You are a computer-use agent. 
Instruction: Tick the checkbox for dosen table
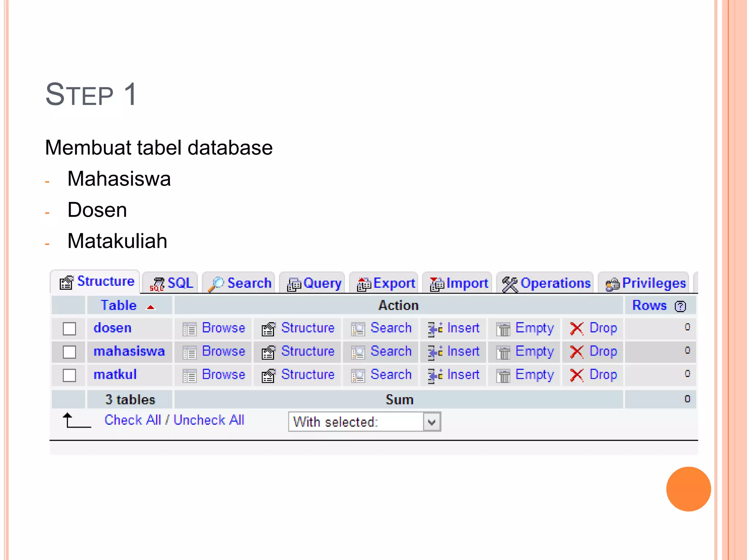pyautogui.click(x=69, y=328)
